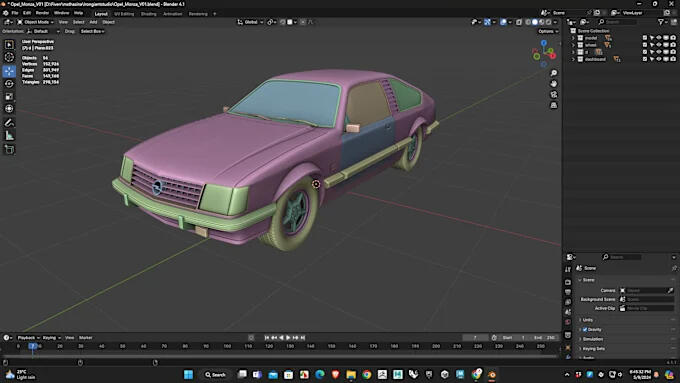
Task: Select the Move tool
Action: 9,71
